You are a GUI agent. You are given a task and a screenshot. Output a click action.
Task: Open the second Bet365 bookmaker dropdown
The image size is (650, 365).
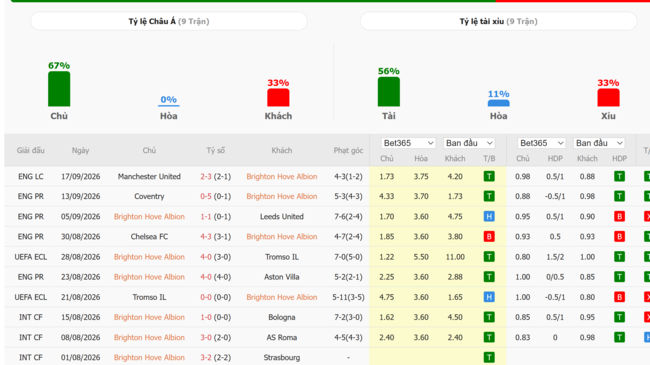[x=541, y=143]
